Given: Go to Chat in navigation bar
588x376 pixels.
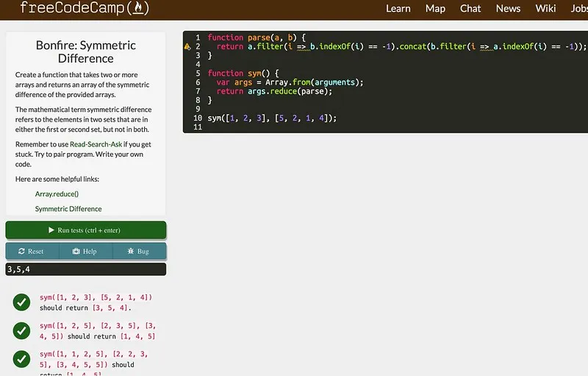Looking at the screenshot, I should click(x=470, y=9).
